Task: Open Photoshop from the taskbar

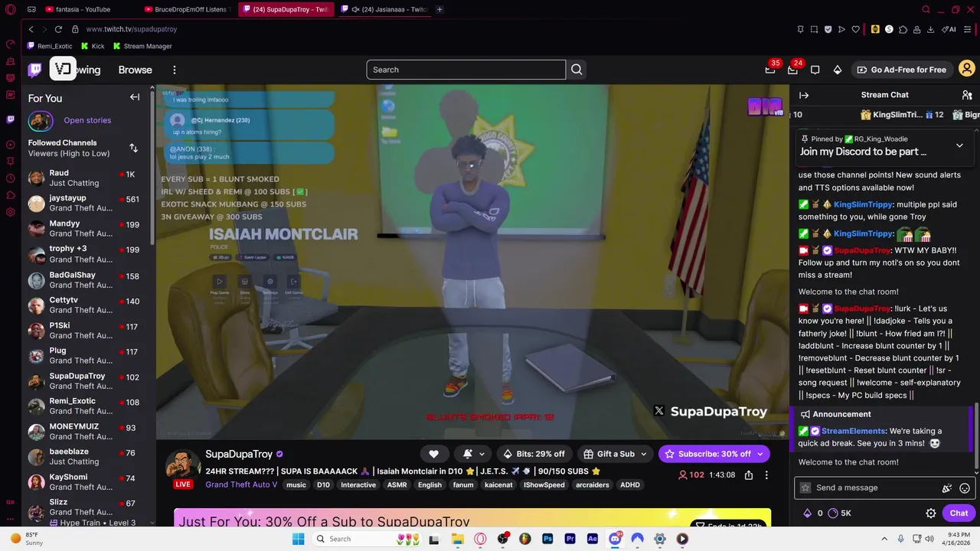Action: pyautogui.click(x=547, y=539)
